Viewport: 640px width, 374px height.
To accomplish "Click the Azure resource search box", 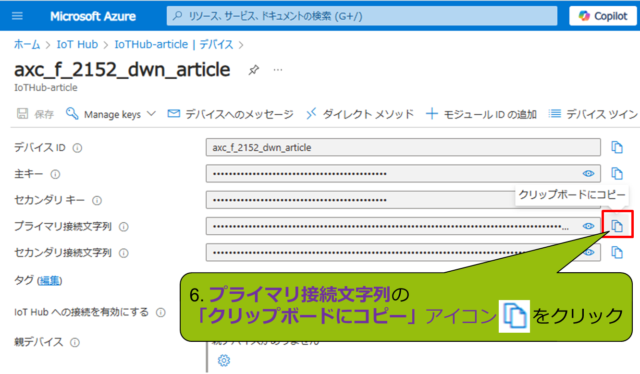I will tap(362, 16).
